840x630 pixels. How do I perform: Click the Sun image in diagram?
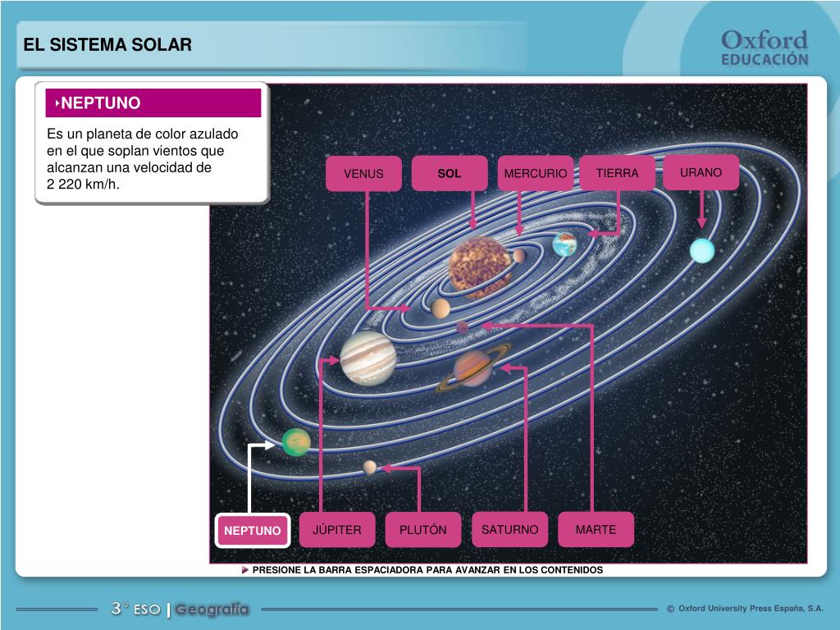[x=480, y=267]
